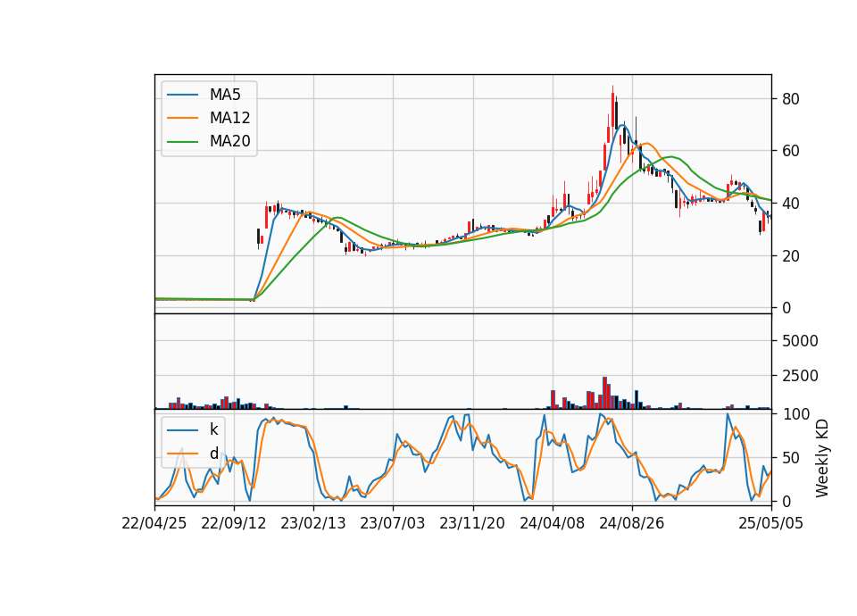Click the blue MA5 legend line sample

pyautogui.click(x=182, y=95)
